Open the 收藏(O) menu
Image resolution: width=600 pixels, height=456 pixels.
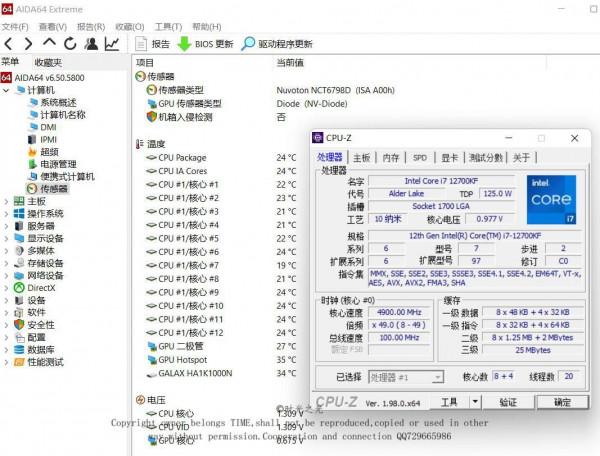pos(130,27)
